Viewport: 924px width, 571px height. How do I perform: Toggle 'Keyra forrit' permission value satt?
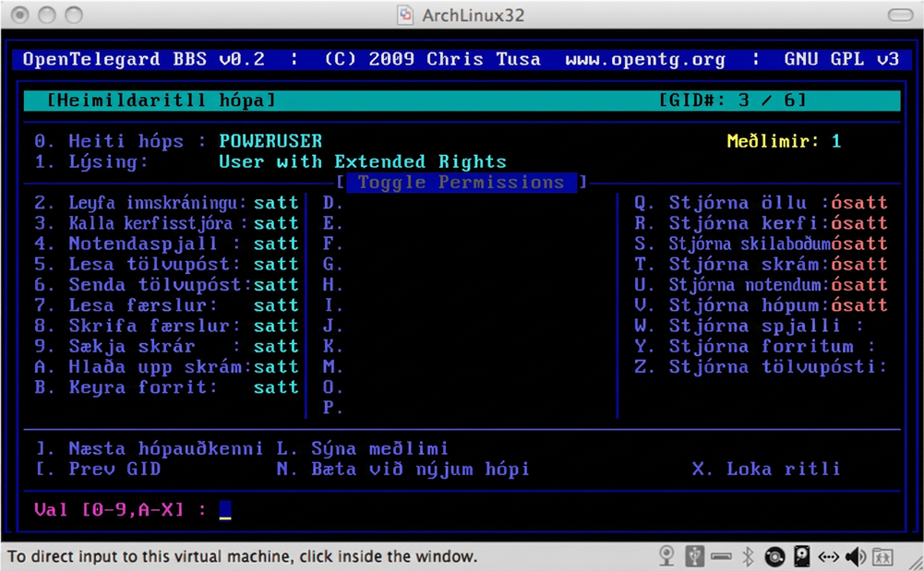point(276,387)
